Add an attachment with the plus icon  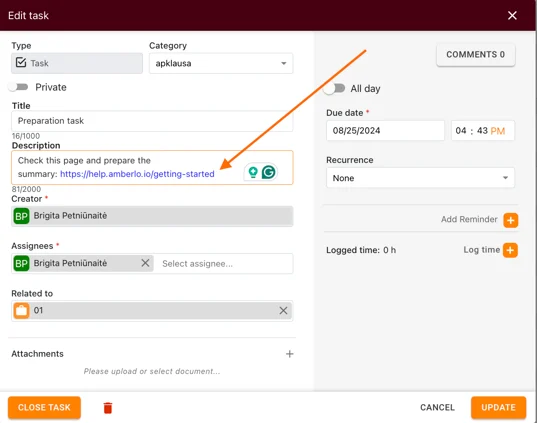(289, 354)
